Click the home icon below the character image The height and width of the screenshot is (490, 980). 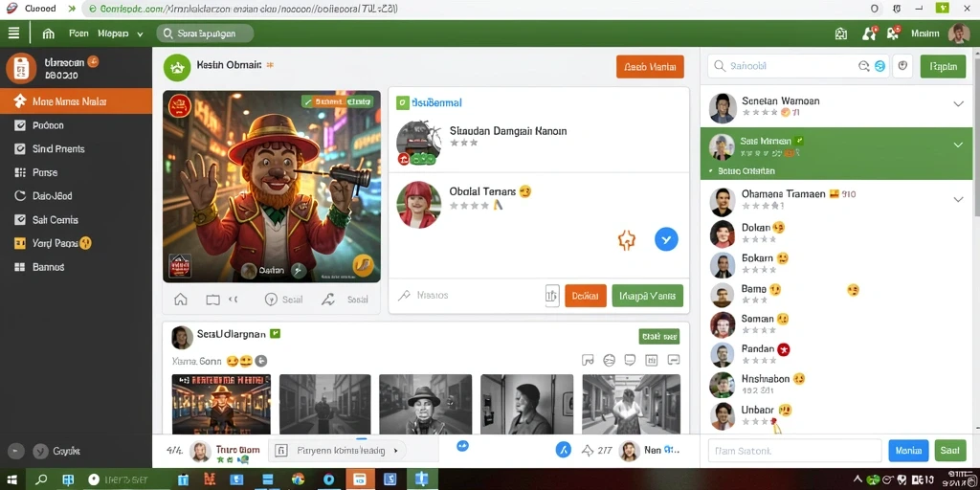click(x=181, y=300)
